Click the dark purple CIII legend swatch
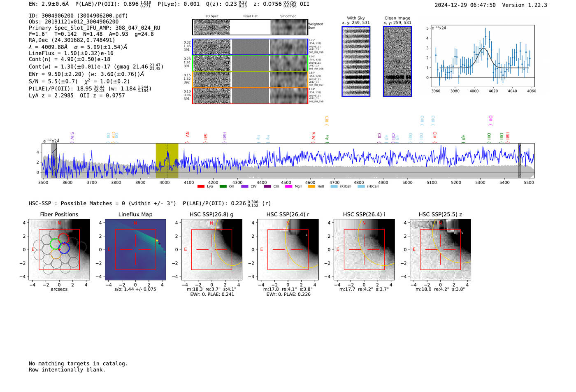The height and width of the screenshot is (392, 576). pos(267,187)
